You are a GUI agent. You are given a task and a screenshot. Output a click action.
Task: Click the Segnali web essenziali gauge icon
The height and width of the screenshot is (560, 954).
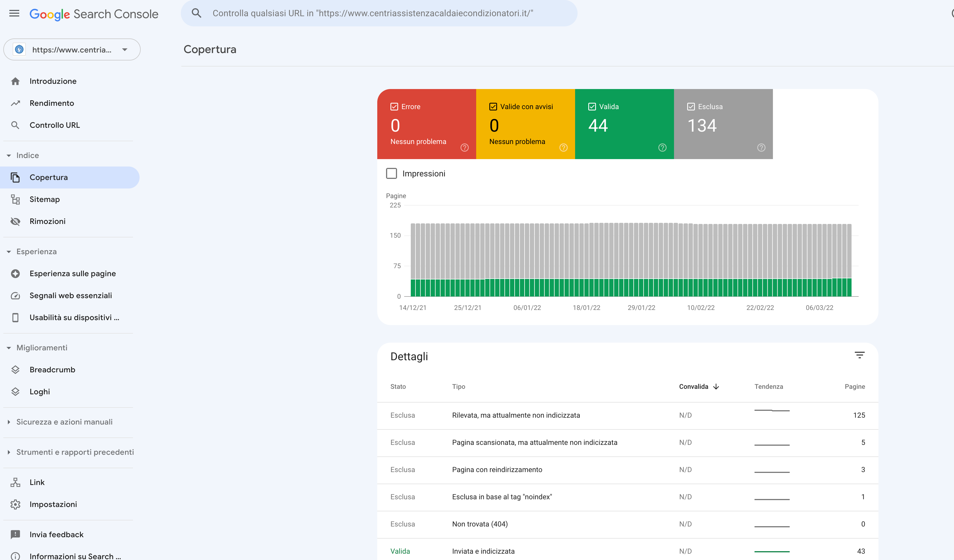tap(15, 295)
